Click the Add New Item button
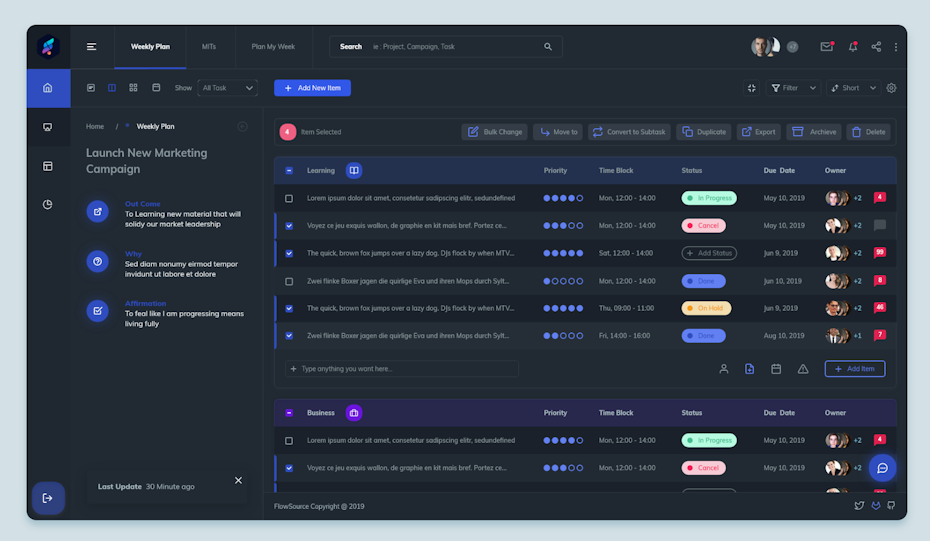Viewport: 930px width, 541px height. tap(312, 88)
